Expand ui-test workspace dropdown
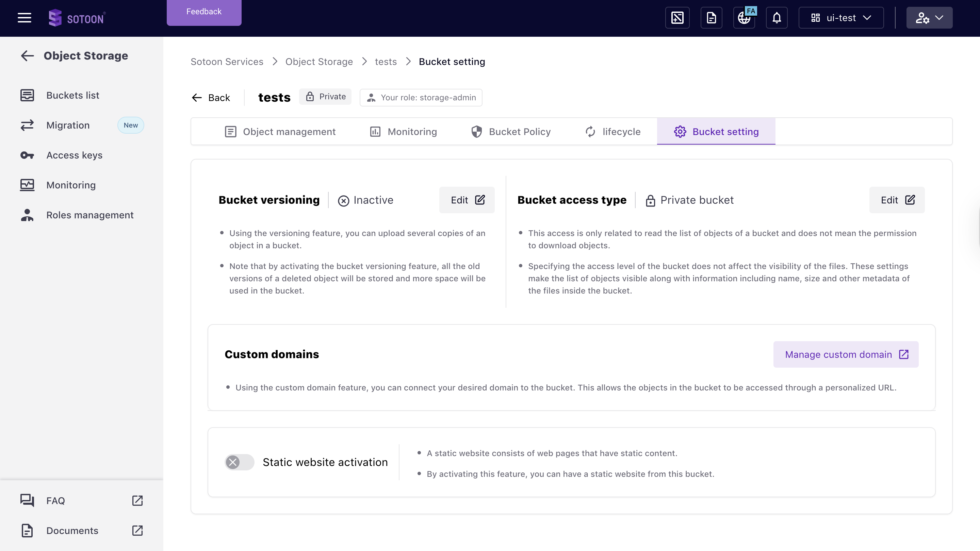This screenshot has height=551, width=980. pos(841,17)
